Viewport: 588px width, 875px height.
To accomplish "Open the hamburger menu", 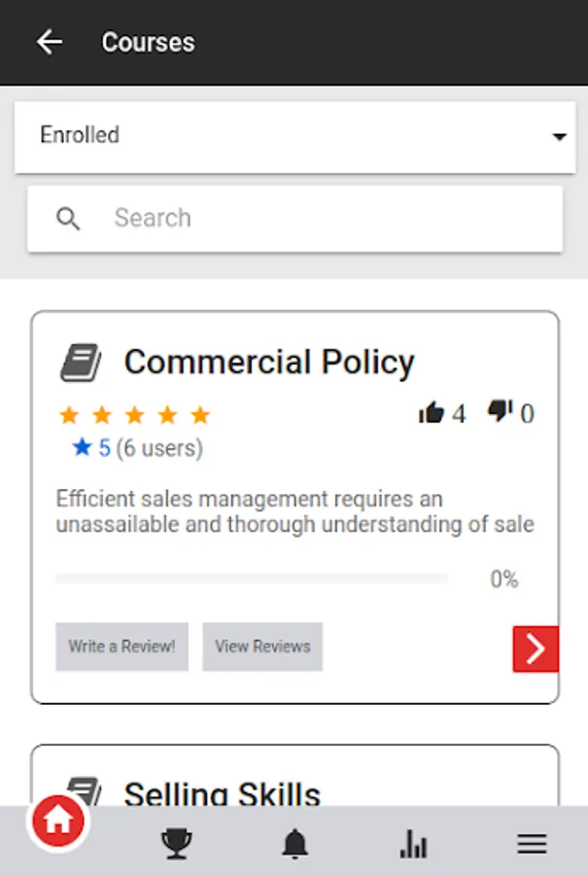I will tap(532, 844).
